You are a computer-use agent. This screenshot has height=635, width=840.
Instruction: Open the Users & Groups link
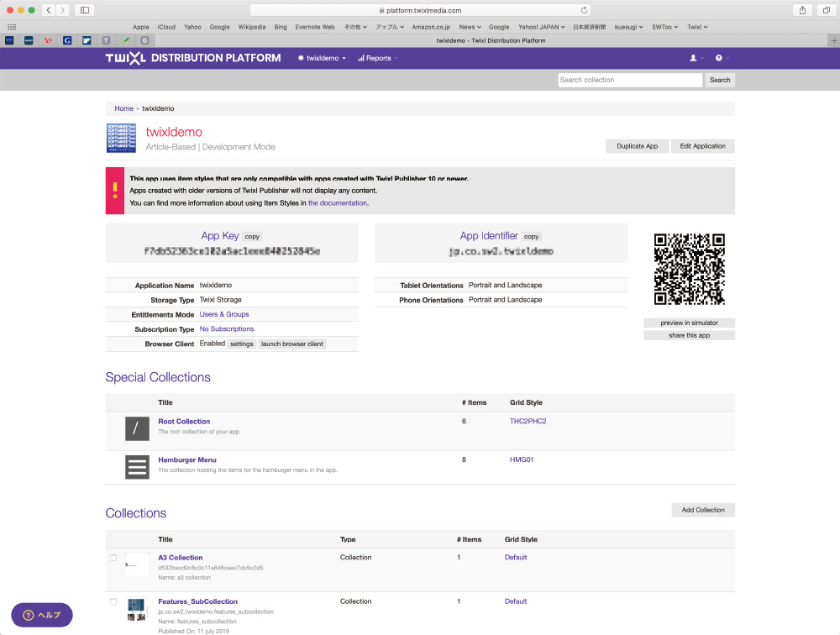click(224, 314)
